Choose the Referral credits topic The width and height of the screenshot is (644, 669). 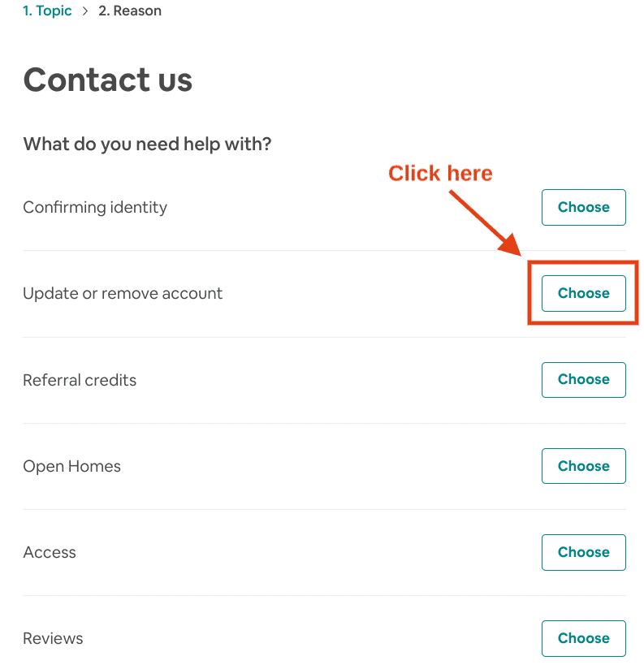click(583, 379)
